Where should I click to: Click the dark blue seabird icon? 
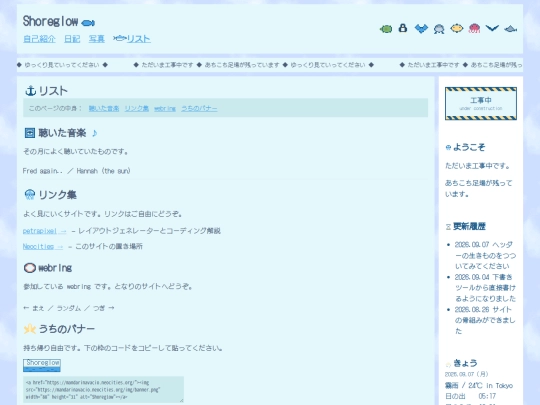492,28
